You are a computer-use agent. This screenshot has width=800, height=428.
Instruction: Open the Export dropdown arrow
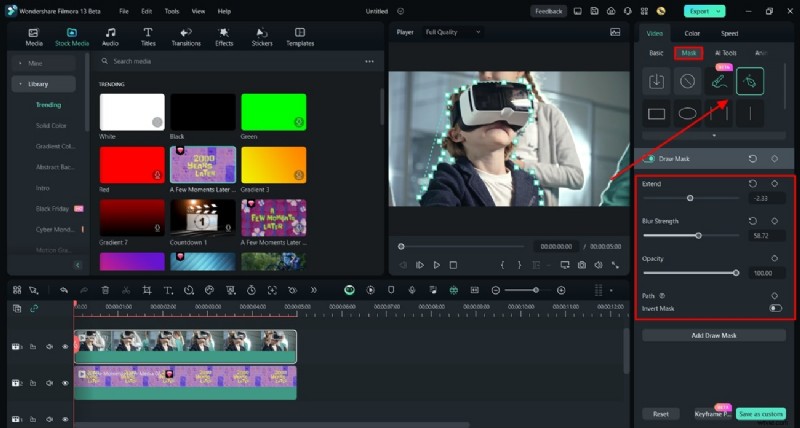[719, 11]
